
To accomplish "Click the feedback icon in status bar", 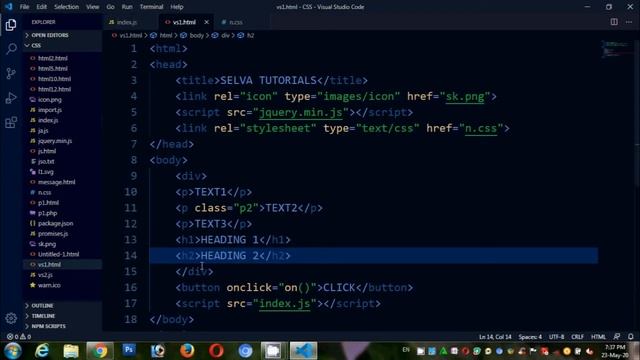I will pyautogui.click(x=617, y=337).
